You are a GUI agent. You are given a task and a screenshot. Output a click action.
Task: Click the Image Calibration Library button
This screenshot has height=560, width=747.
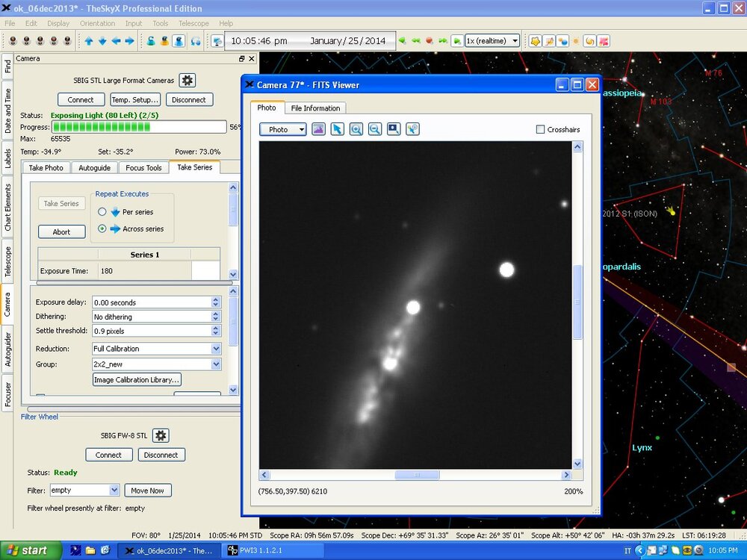click(x=137, y=380)
